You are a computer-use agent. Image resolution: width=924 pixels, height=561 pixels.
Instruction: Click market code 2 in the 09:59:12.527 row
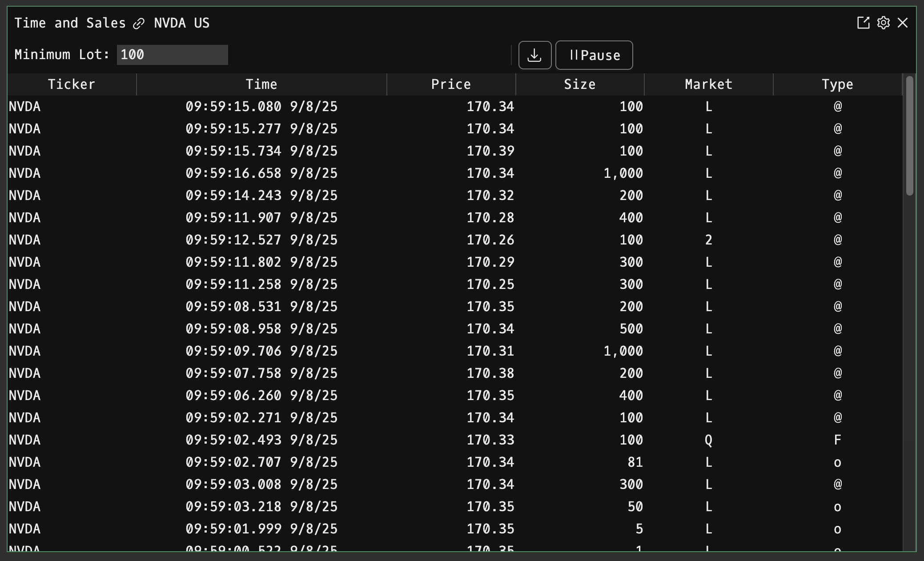[709, 240]
